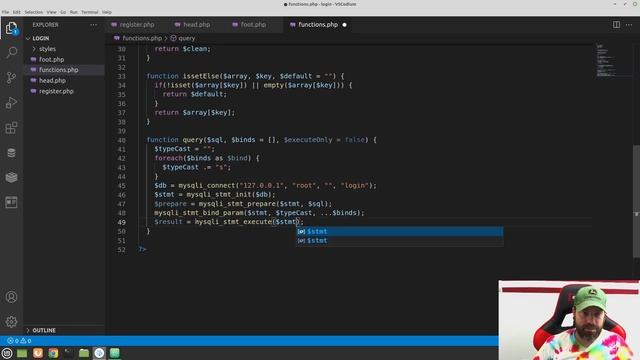Open foot.php in the explorer tree
Screen dimensions: 640x360
[x=51, y=60]
